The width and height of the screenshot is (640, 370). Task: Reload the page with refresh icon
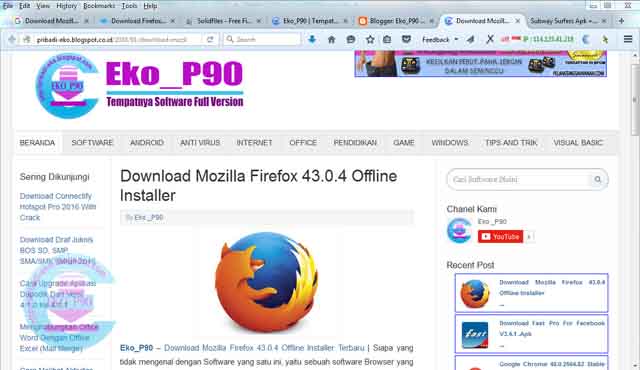click(210, 40)
